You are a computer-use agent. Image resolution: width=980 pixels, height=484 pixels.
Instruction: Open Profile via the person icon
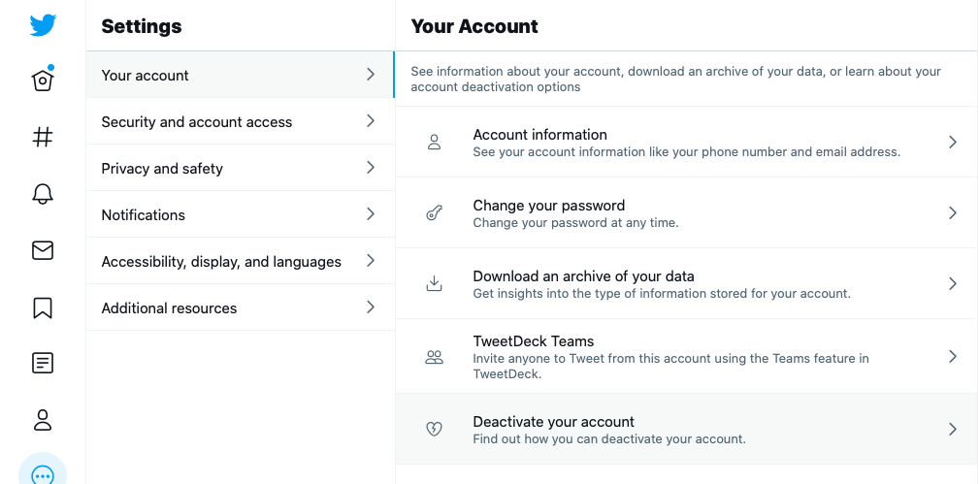click(x=43, y=420)
